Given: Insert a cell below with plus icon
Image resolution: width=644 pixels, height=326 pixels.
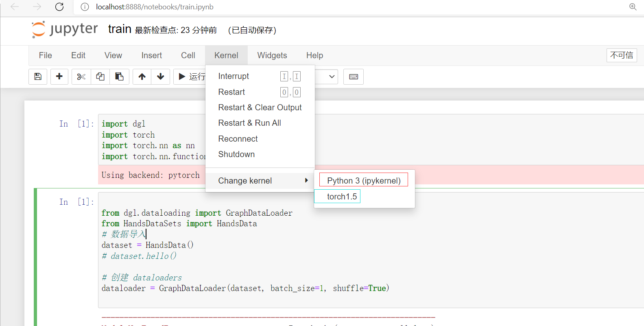Looking at the screenshot, I should tap(59, 77).
